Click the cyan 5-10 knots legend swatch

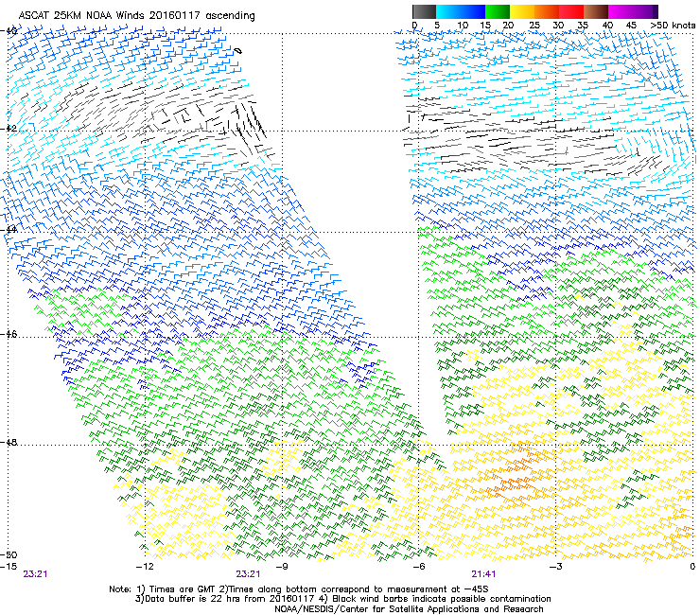(448, 11)
